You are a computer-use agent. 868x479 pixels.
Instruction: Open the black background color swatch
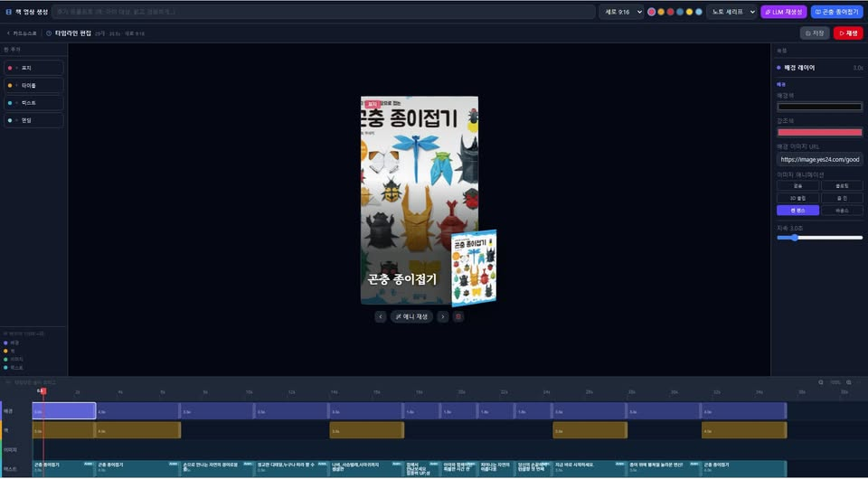point(820,107)
